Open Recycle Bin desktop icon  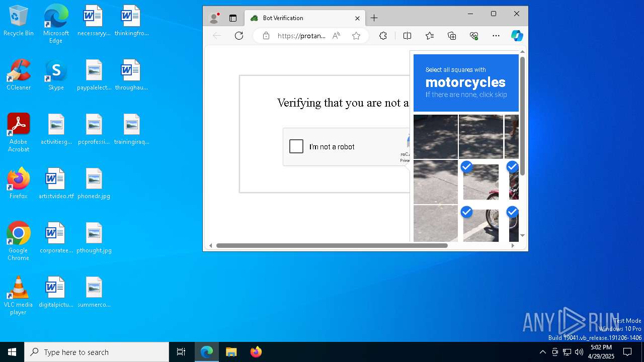(x=19, y=21)
